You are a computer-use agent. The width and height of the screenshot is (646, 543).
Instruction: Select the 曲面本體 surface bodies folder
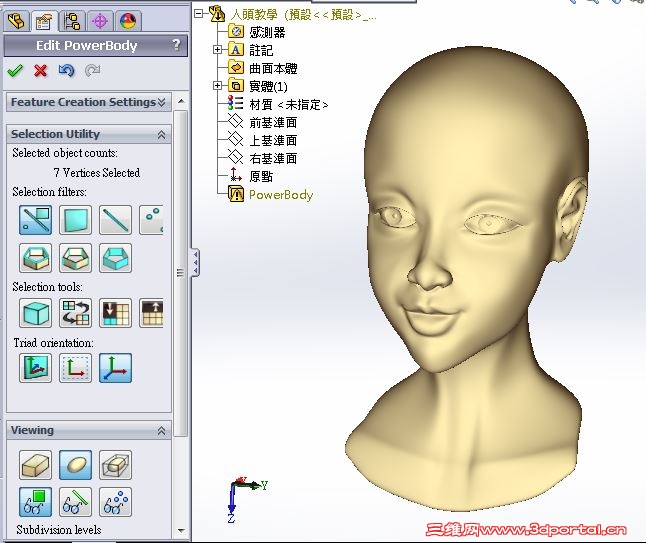pos(273,68)
